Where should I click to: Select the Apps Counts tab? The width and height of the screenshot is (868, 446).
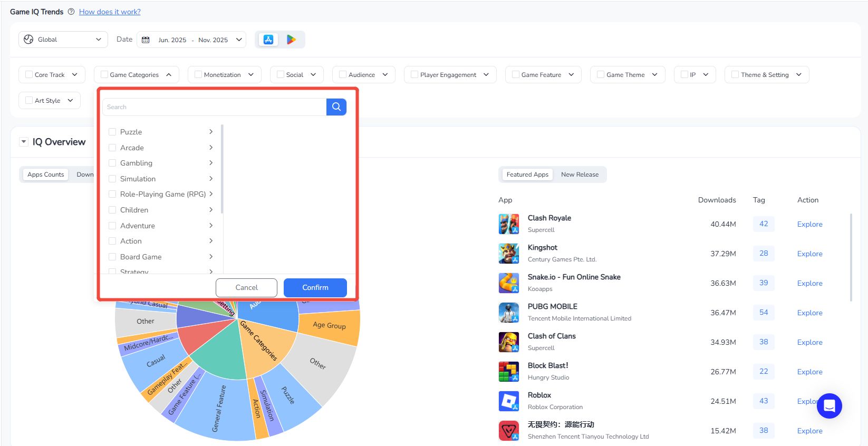pos(45,174)
